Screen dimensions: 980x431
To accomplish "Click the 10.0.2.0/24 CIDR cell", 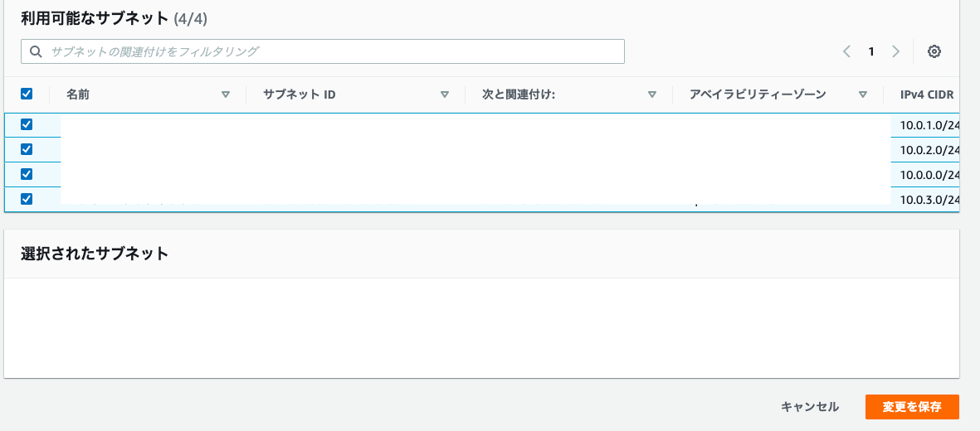I will [929, 150].
